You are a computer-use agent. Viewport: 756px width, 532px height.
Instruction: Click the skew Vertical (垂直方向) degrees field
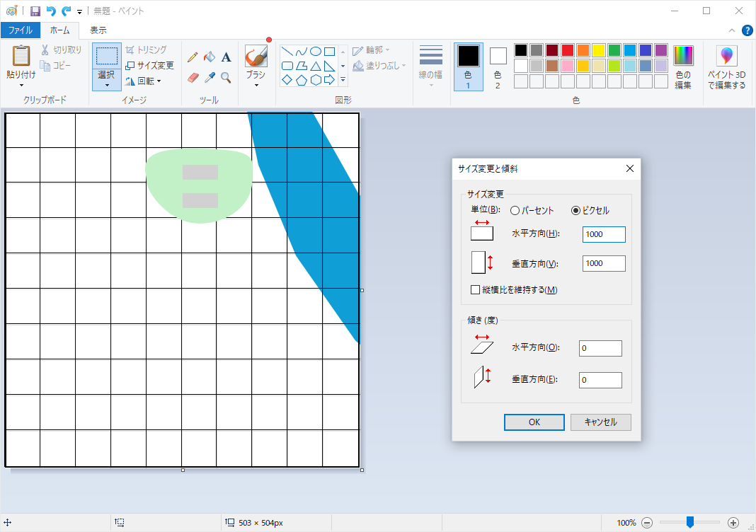600,380
